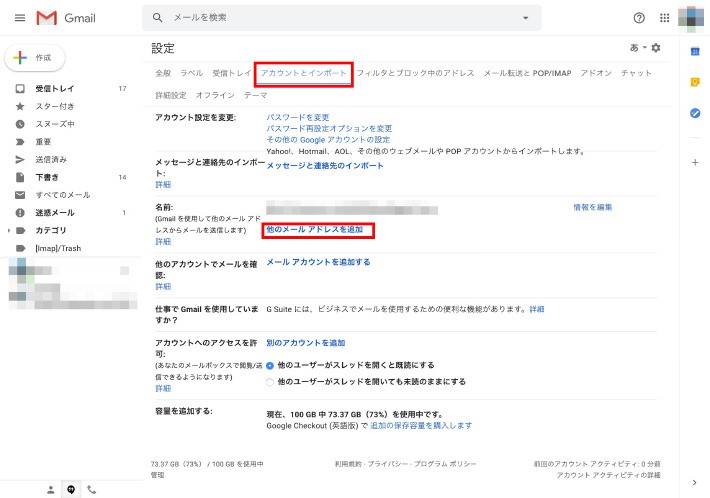Open the account profile avatar
Screen dimensions: 710x498
[x=691, y=18]
